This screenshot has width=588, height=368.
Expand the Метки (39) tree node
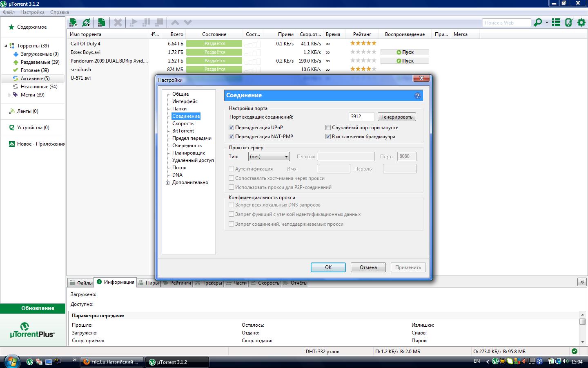pyautogui.click(x=10, y=95)
